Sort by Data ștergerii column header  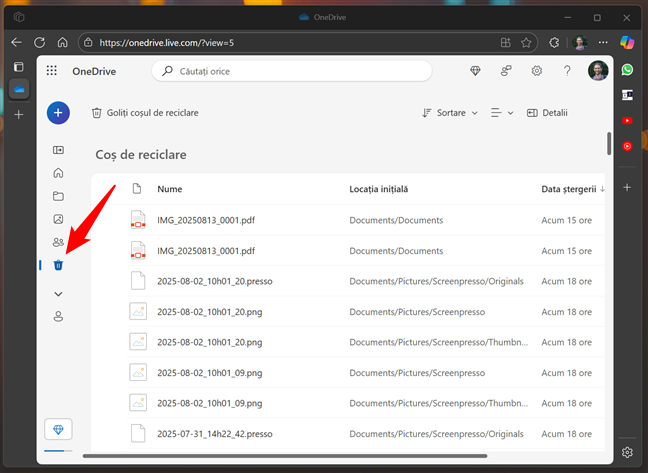(573, 189)
